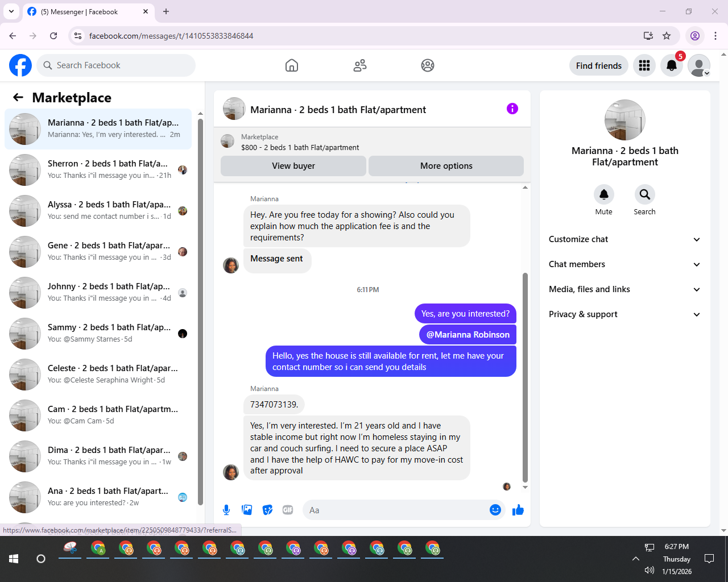Image resolution: width=728 pixels, height=582 pixels.
Task: Send a voice clip using microphone icon
Action: [226, 510]
